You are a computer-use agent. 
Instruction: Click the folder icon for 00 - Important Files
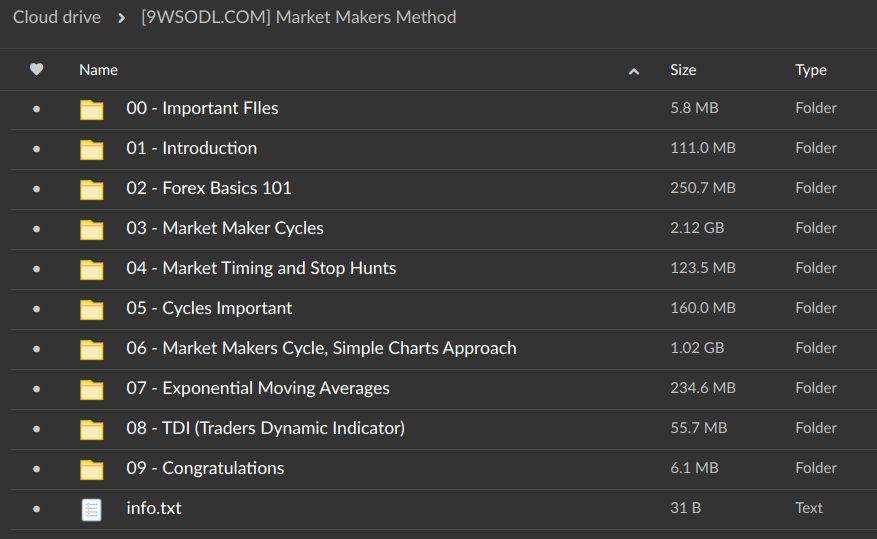pos(92,109)
